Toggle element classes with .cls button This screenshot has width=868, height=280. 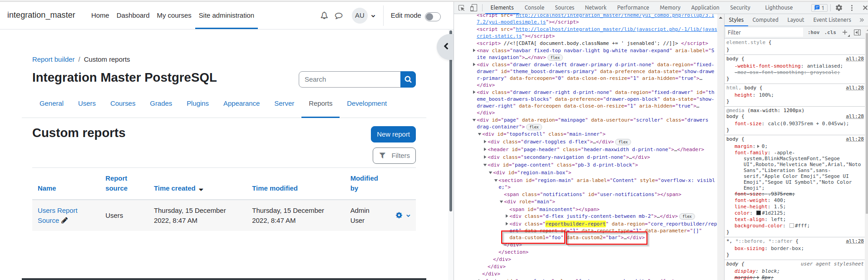(x=831, y=32)
